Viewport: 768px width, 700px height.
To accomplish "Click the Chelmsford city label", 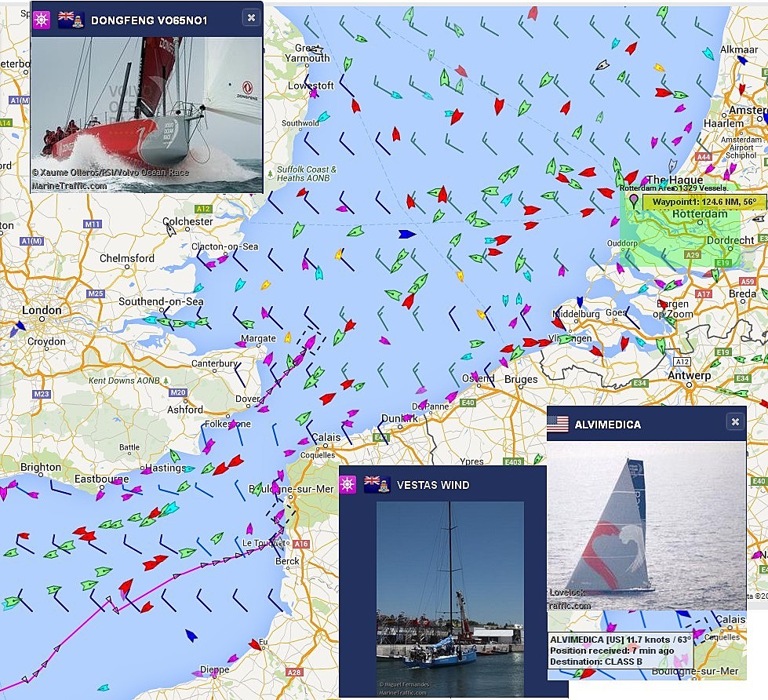I will (x=127, y=258).
